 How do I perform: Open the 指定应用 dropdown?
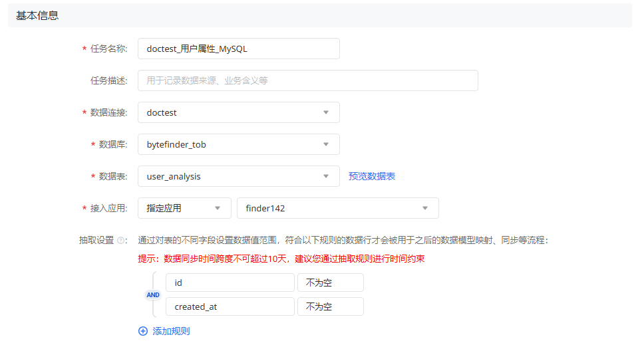coord(184,208)
